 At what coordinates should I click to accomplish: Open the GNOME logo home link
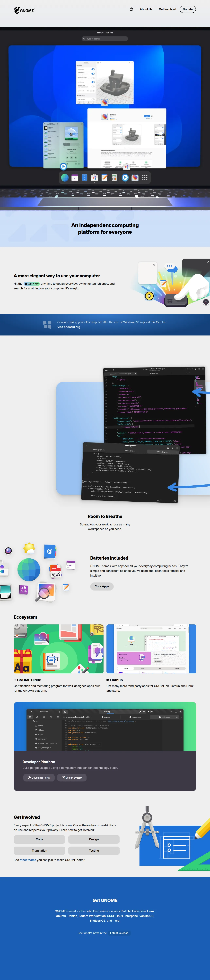(x=25, y=10)
